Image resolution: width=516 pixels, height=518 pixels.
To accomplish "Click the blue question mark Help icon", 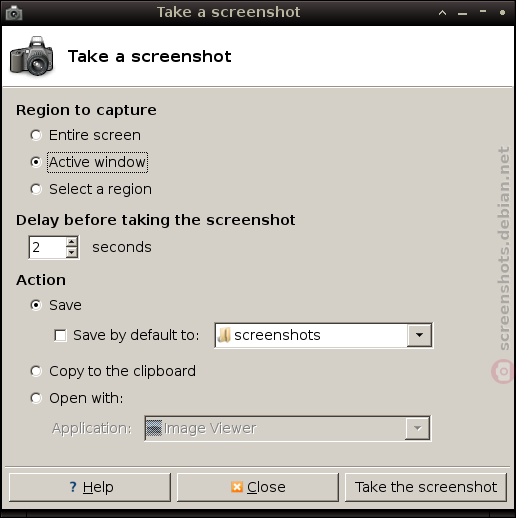I will pyautogui.click(x=73, y=487).
